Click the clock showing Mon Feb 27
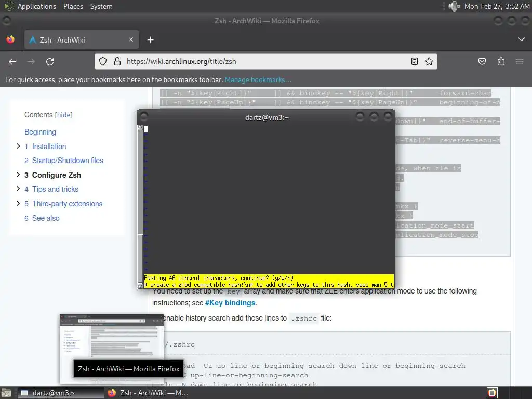This screenshot has width=532, height=399. (497, 6)
